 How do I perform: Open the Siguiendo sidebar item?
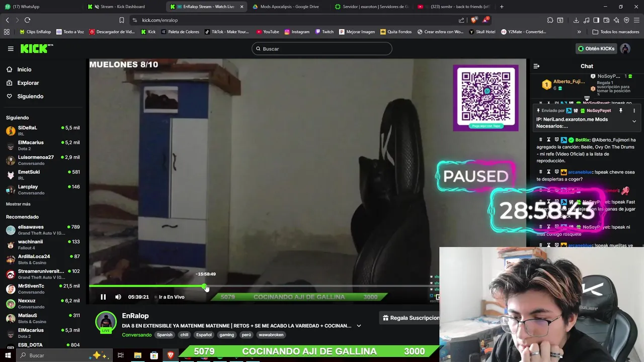30,96
